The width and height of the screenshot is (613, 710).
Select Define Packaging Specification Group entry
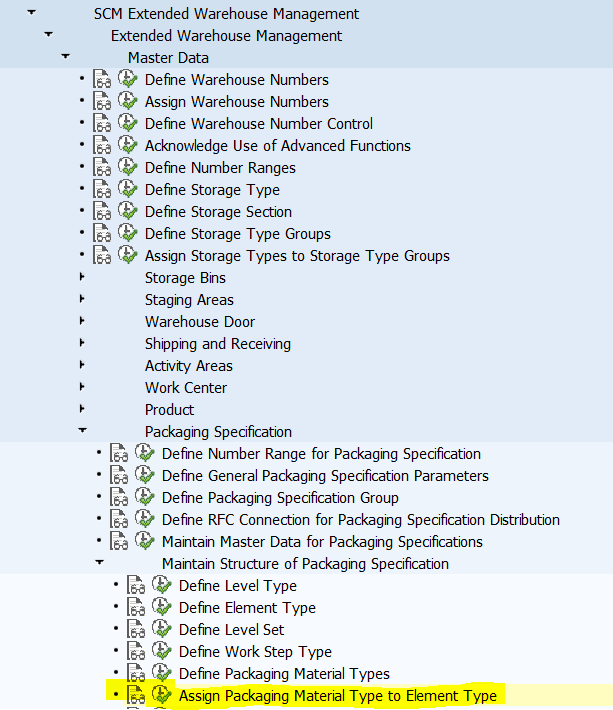(280, 498)
